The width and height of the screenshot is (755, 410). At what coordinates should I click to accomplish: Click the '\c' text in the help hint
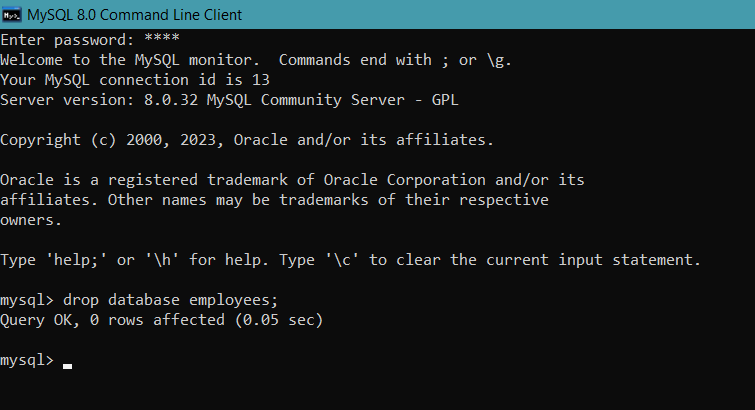tap(342, 260)
